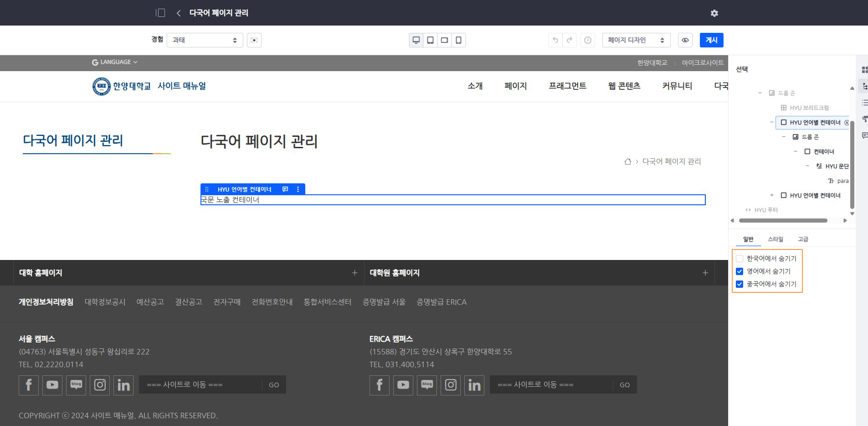Viewport: 868px width, 426px height.
Task: Expand the collapsed HYU 언어별 컨테이너 tree node
Action: 772,195
